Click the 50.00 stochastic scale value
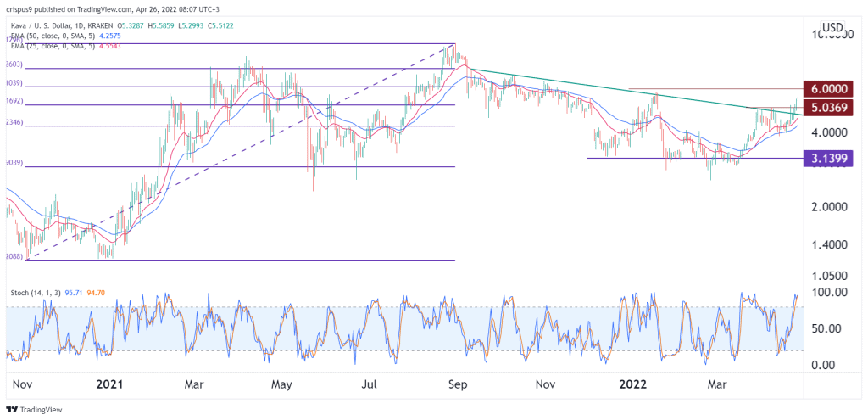 [x=827, y=328]
